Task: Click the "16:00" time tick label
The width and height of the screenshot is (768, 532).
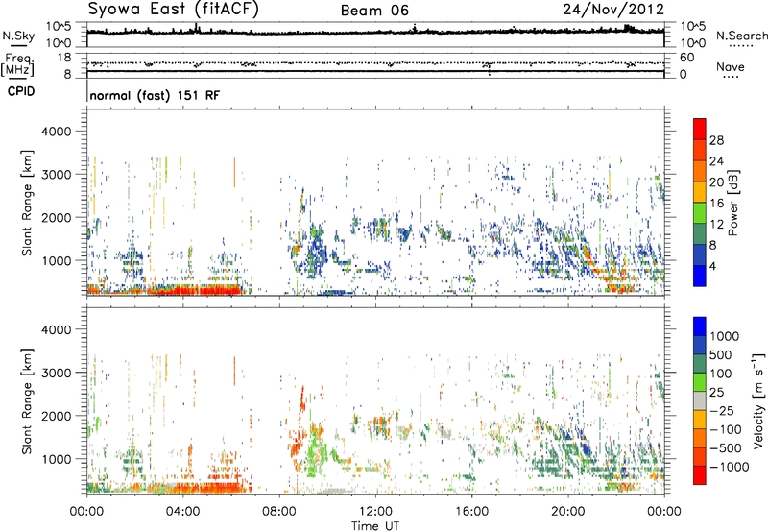Action: (471, 512)
